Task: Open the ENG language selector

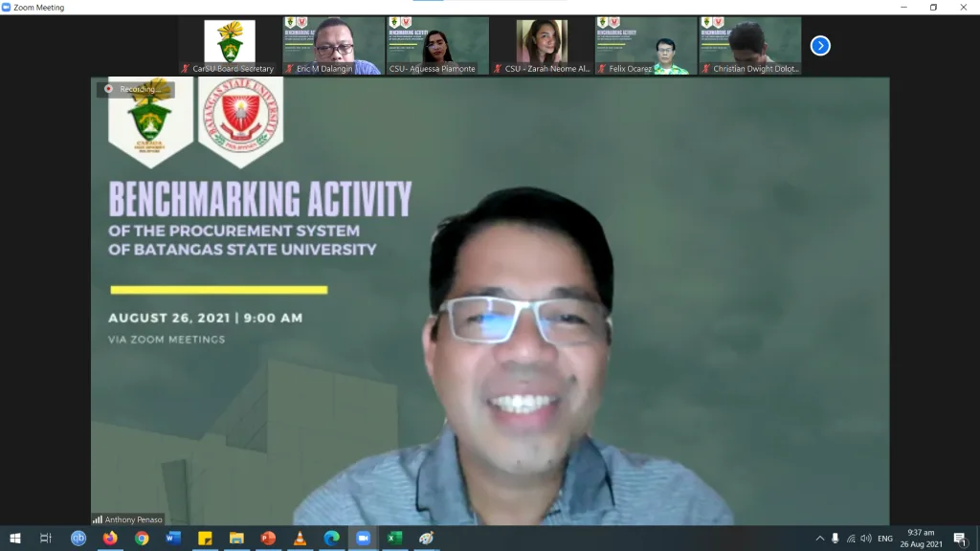Action: tap(885, 539)
